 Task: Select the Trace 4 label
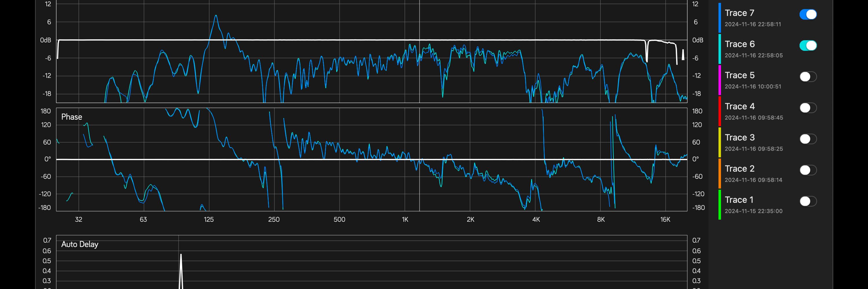[x=740, y=106]
